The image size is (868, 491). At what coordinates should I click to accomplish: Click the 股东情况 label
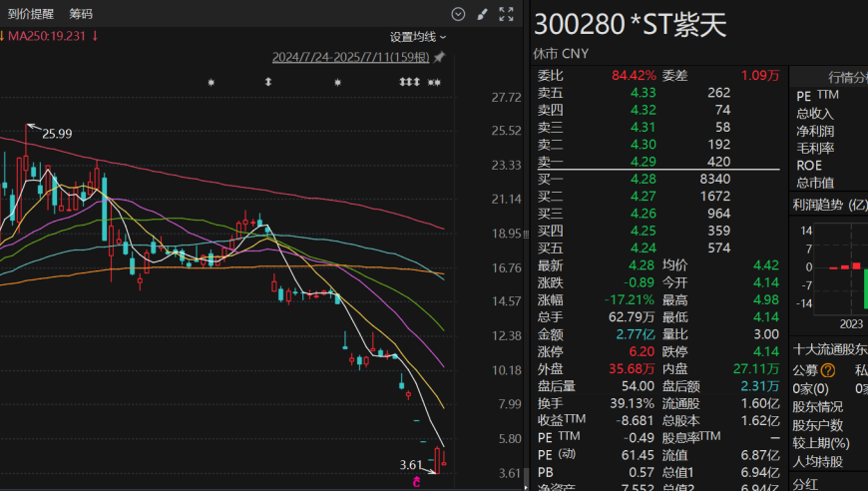tap(817, 407)
